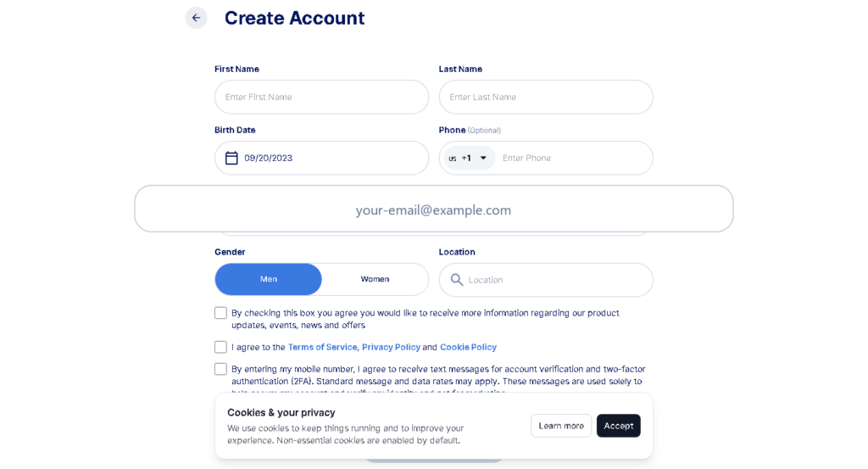Choose Women gender option

375,279
